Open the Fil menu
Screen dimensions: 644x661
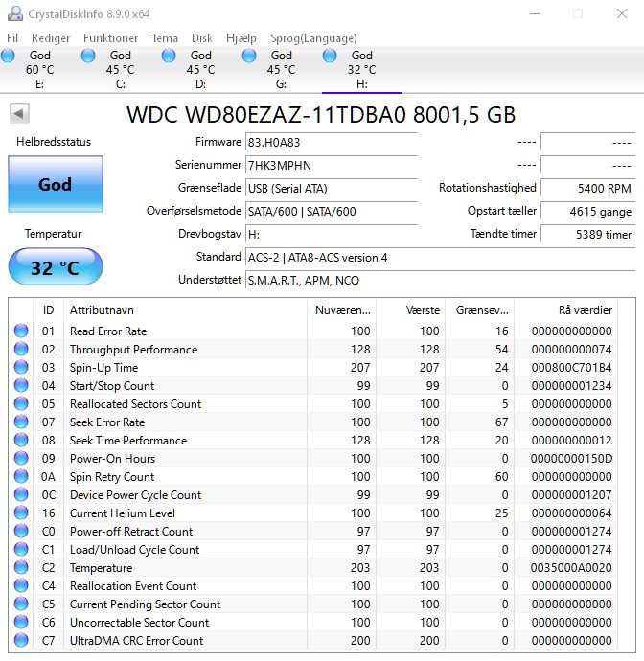coord(12,38)
